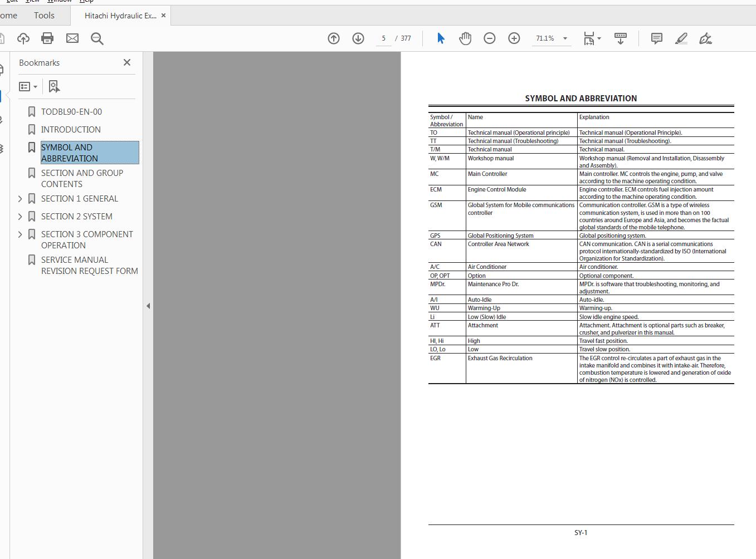Open SECTION 1 GENERAL bookmark
This screenshot has width=756, height=559.
tap(80, 199)
